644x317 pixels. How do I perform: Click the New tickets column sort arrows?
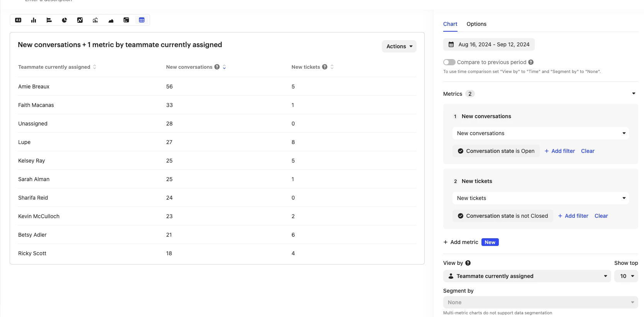point(332,67)
